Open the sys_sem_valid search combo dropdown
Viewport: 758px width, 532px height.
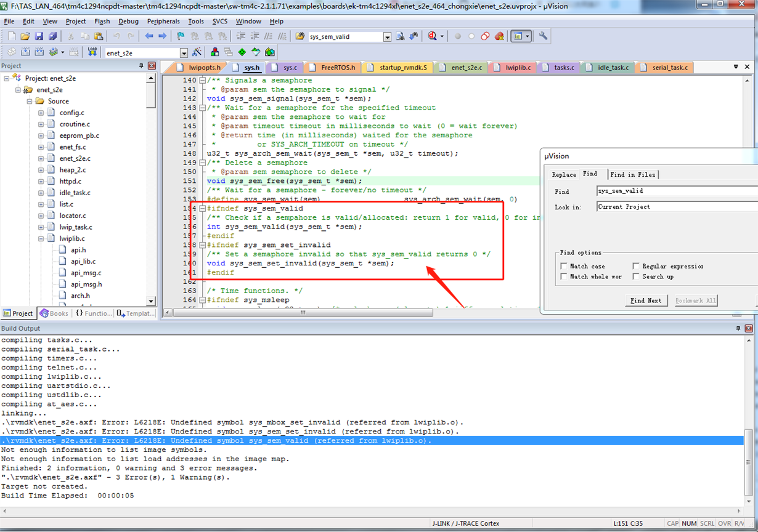(x=387, y=37)
